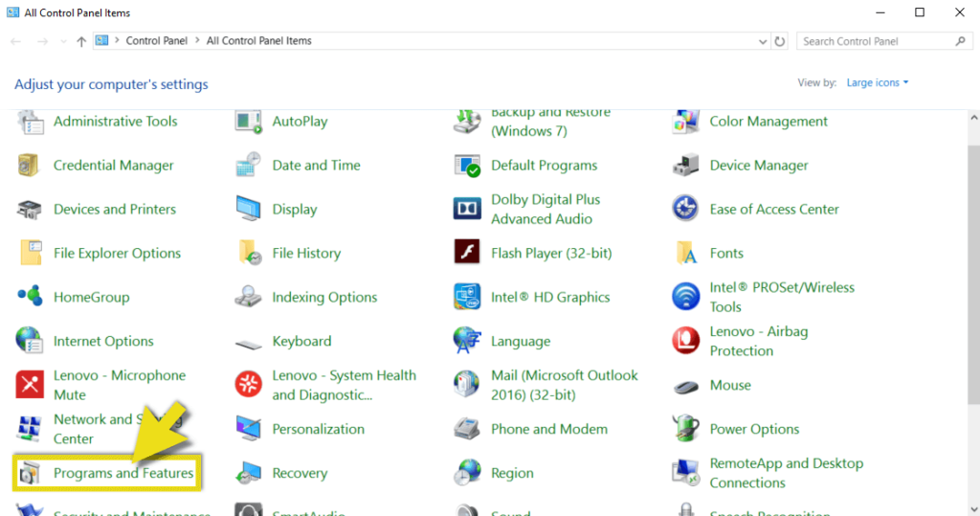980x516 pixels.
Task: Open the RemoteApp and Desktop Connections icon
Action: click(685, 474)
